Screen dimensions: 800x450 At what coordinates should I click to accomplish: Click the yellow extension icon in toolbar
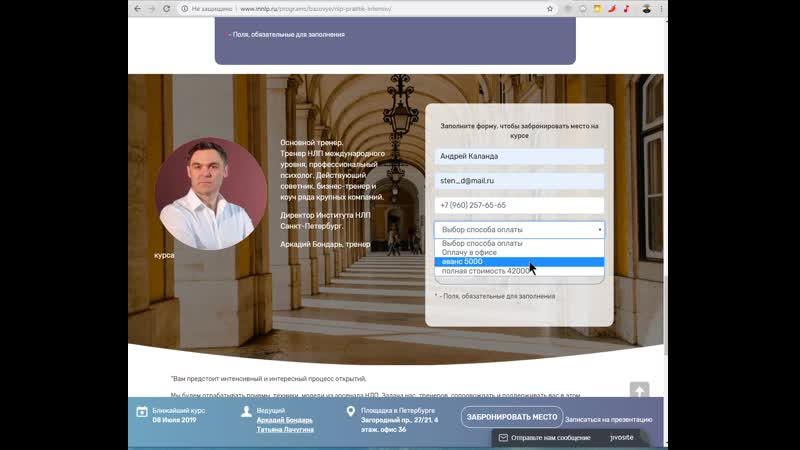click(597, 9)
